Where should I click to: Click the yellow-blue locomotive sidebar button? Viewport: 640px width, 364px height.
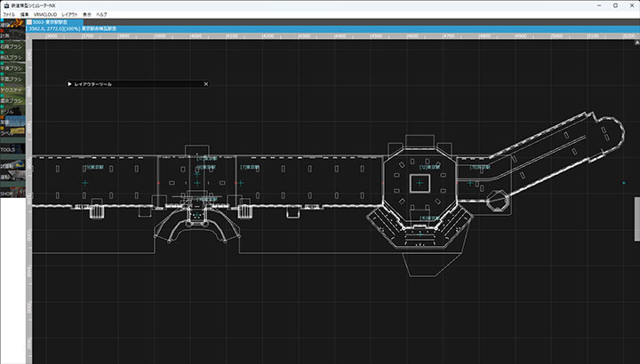click(12, 165)
